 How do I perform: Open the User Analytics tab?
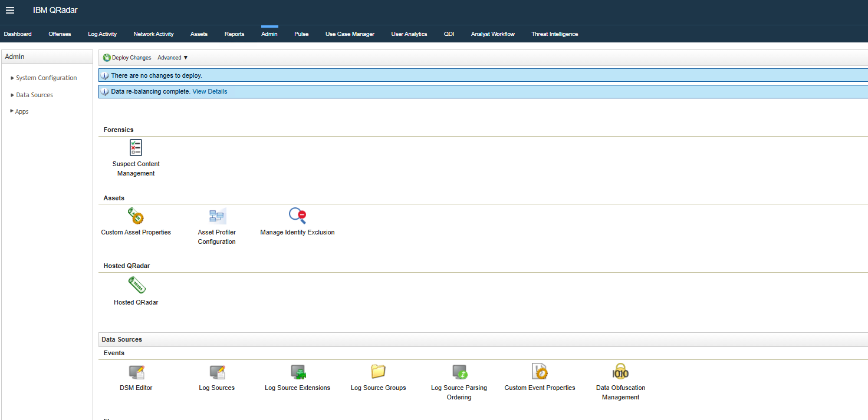point(409,34)
